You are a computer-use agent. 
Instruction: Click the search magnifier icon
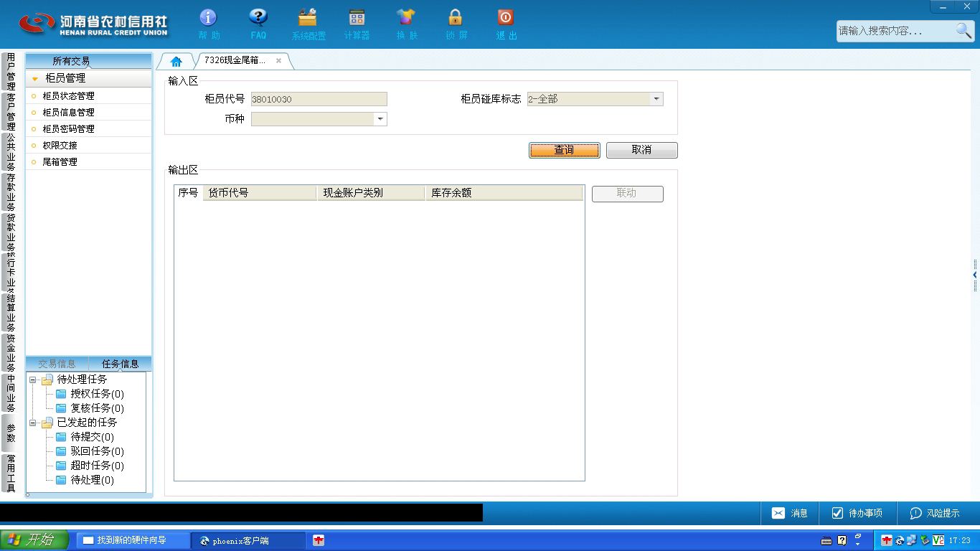coord(963,30)
